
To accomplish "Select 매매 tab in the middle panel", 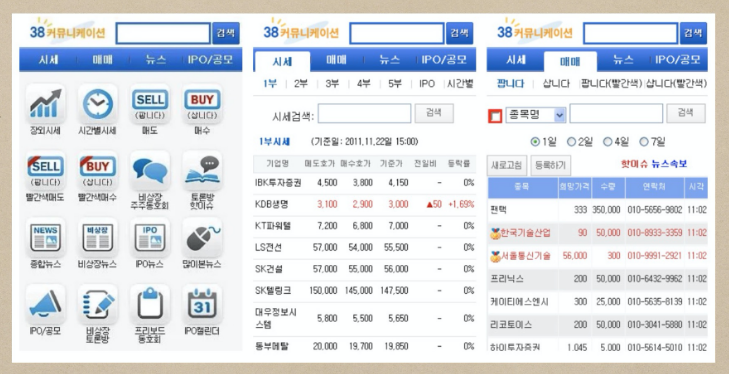I will pos(336,60).
